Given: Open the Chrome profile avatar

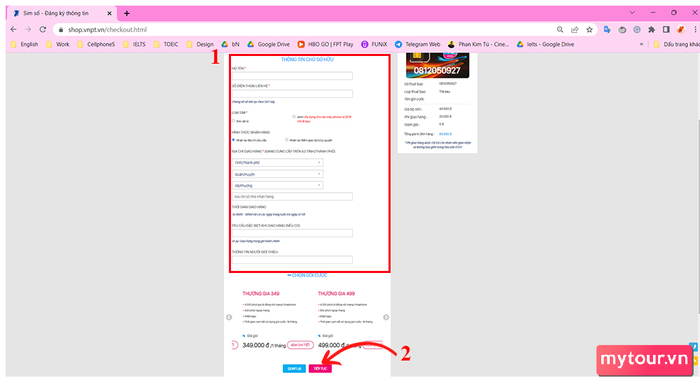Looking at the screenshot, I should 680,29.
